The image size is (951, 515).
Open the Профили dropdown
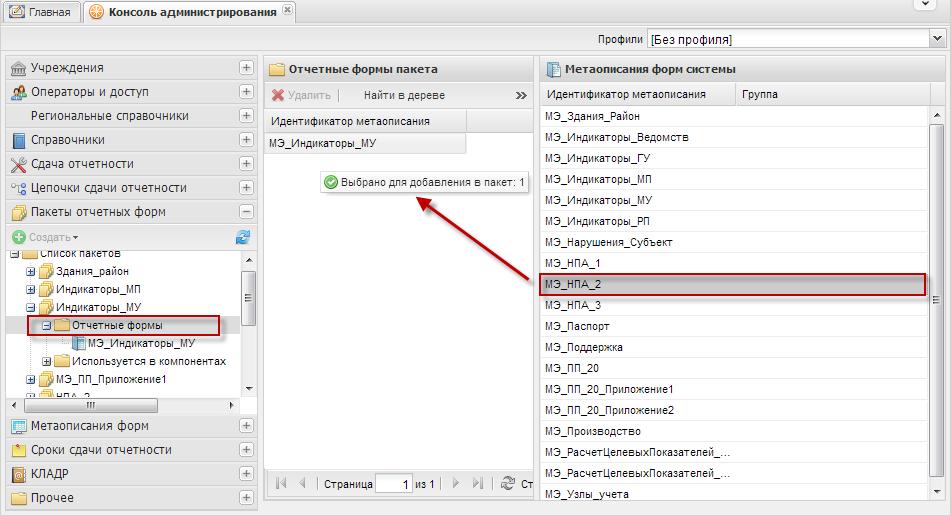click(x=937, y=40)
